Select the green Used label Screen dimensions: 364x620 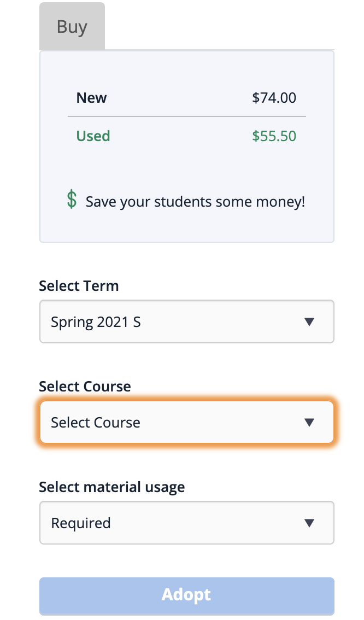point(93,136)
